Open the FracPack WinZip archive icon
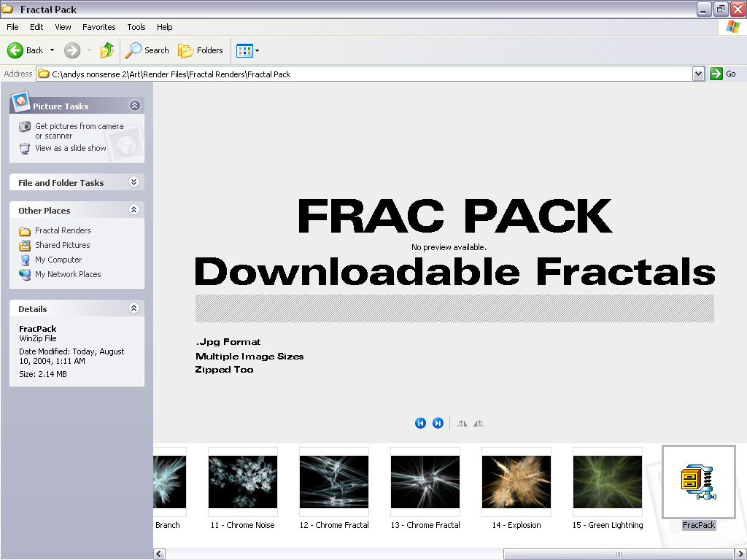 [697, 480]
